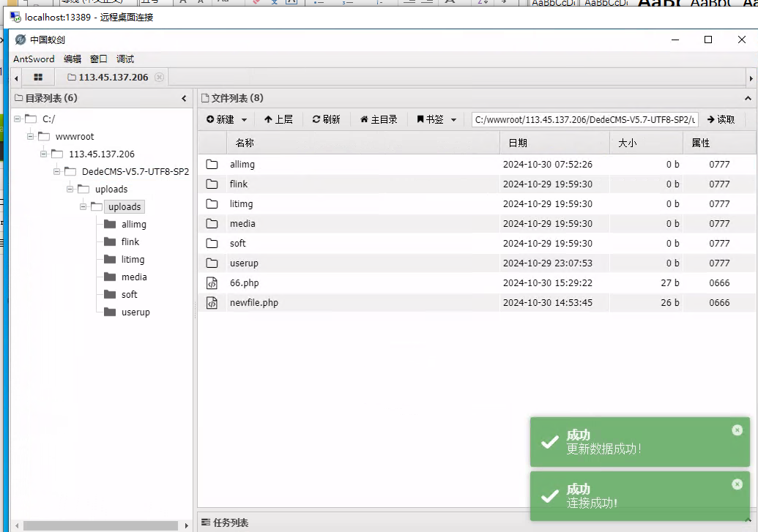This screenshot has width=758, height=532.
Task: Collapse the C:/ tree node
Action: 17,119
